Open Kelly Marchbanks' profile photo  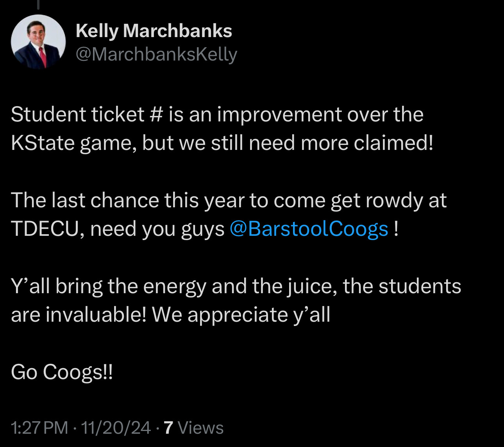pyautogui.click(x=38, y=42)
